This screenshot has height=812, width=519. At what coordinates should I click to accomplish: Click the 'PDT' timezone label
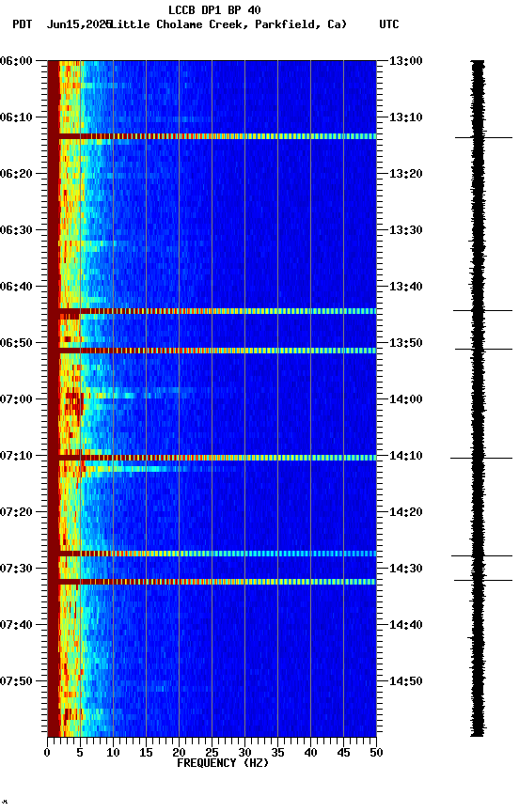click(23, 24)
